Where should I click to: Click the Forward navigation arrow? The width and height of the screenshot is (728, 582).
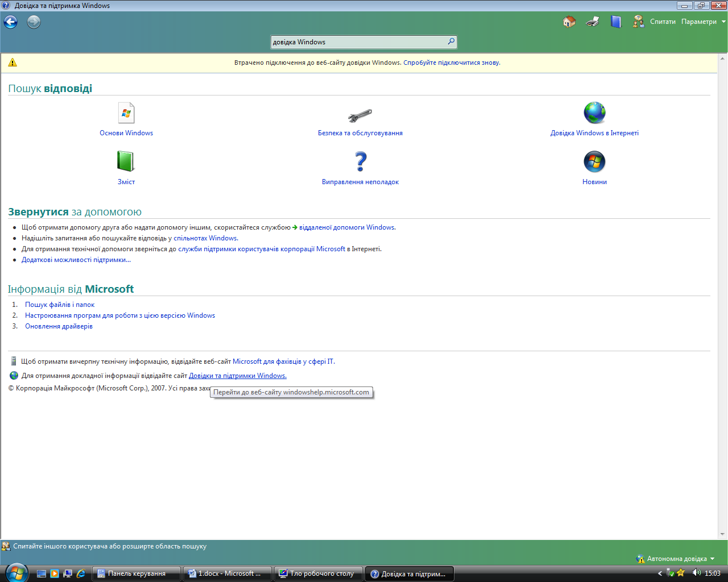34,22
